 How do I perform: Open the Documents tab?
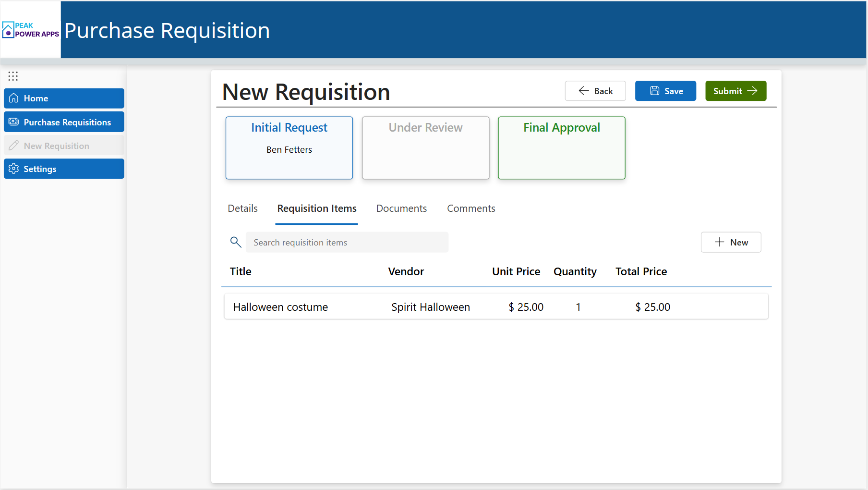(401, 208)
